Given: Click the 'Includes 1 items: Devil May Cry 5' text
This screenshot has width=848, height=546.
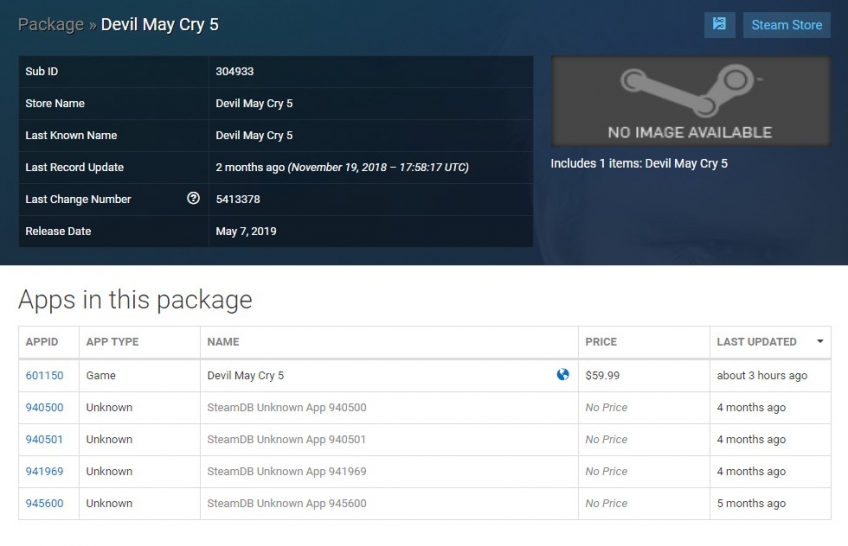Looking at the screenshot, I should click(639, 163).
